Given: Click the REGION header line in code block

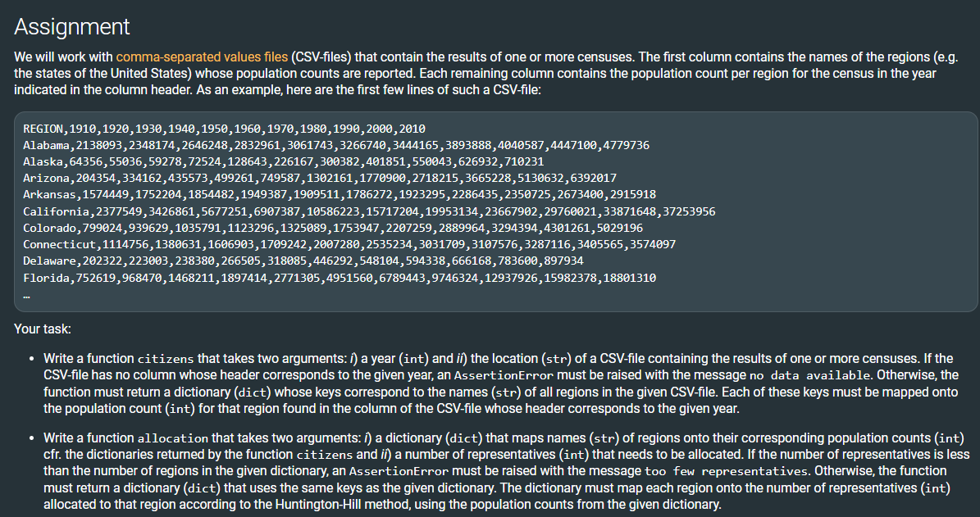Looking at the screenshot, I should pyautogui.click(x=224, y=129).
